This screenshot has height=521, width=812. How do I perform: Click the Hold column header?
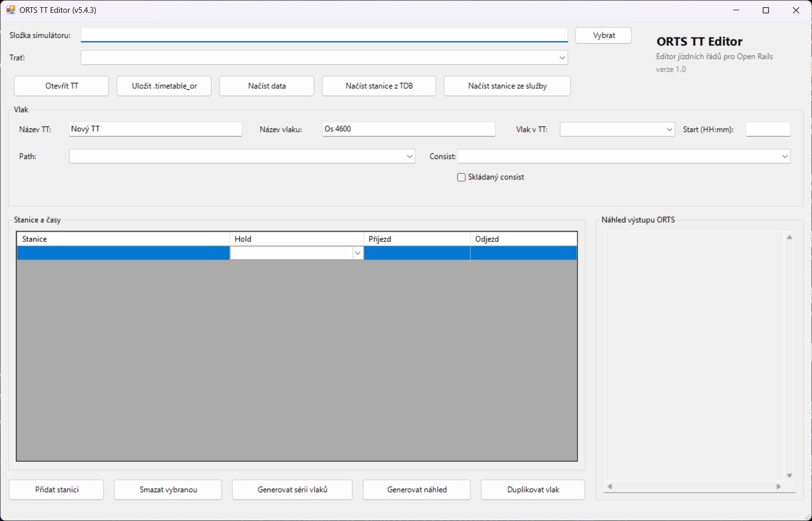click(x=297, y=239)
